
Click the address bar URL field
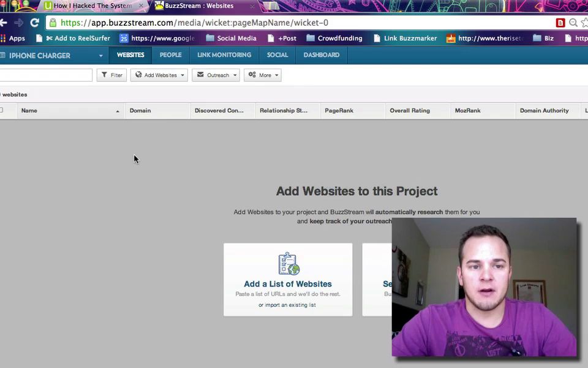300,23
